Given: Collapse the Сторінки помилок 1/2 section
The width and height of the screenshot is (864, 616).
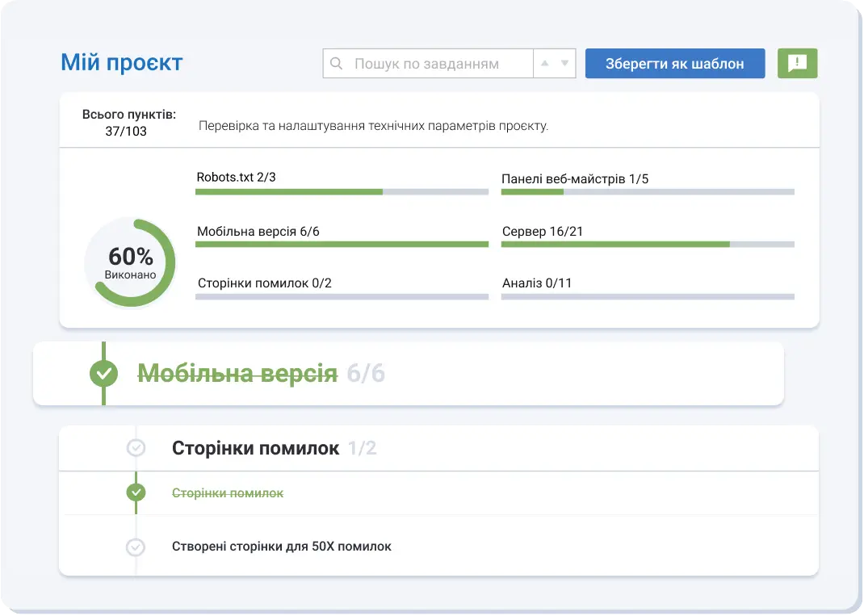Looking at the screenshot, I should 254,448.
